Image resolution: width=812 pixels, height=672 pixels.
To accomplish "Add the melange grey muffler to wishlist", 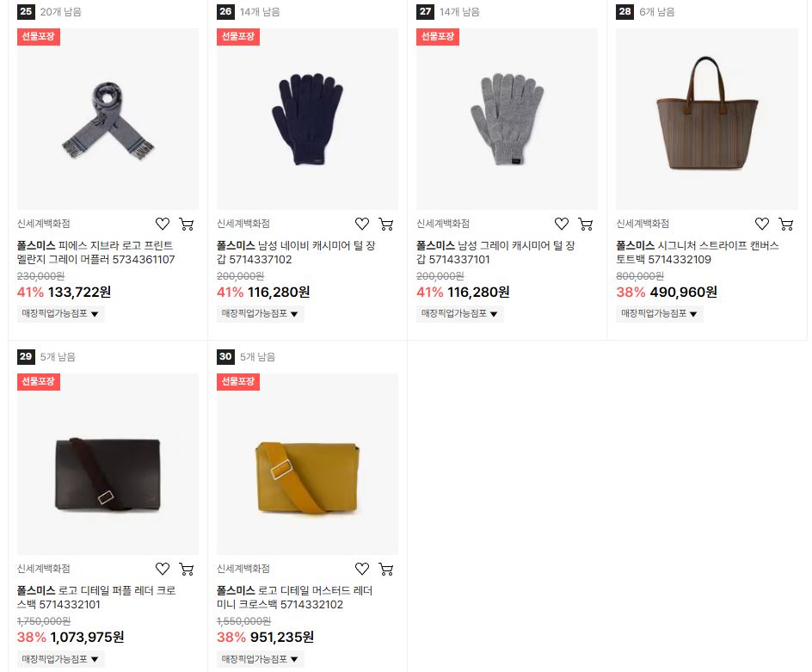I will [163, 224].
